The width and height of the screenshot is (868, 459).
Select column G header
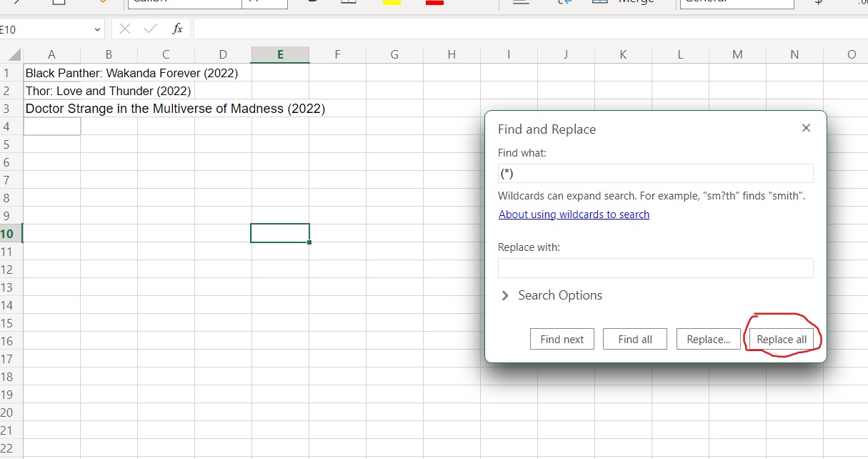394,54
